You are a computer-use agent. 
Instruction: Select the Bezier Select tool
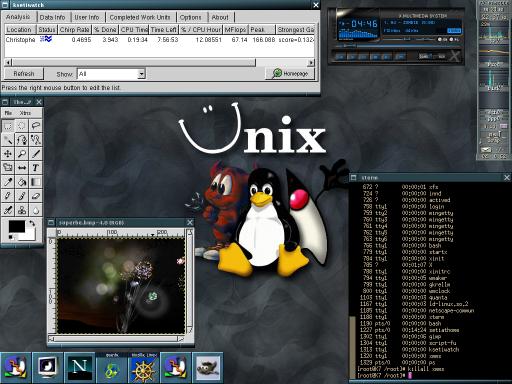tap(22, 140)
